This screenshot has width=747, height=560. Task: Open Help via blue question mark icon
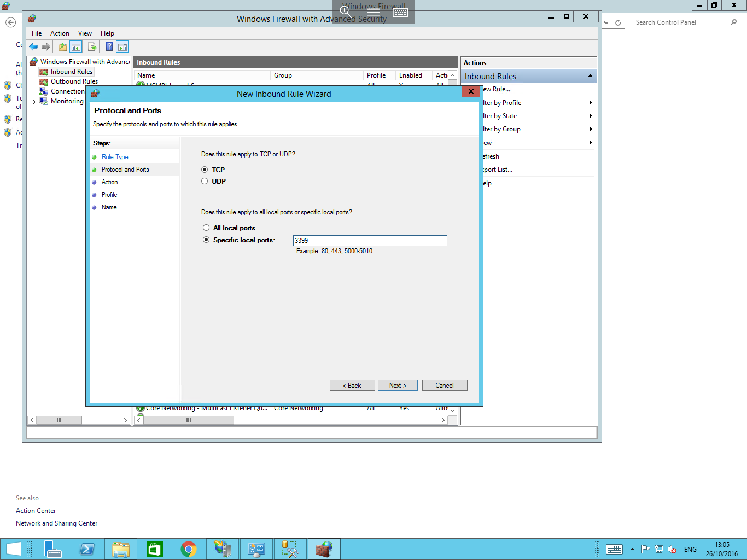[109, 46]
